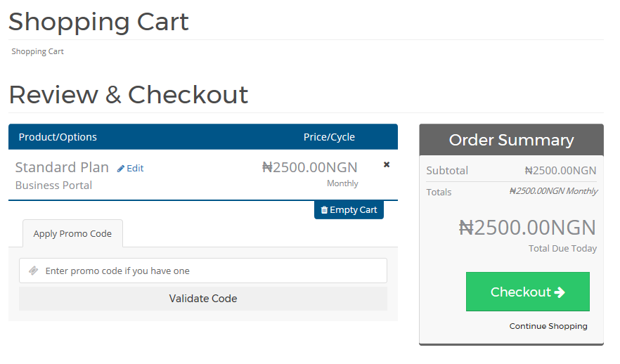Image resolution: width=620 pixels, height=364 pixels.
Task: Click the arrow icon on Checkout button
Action: point(560,292)
